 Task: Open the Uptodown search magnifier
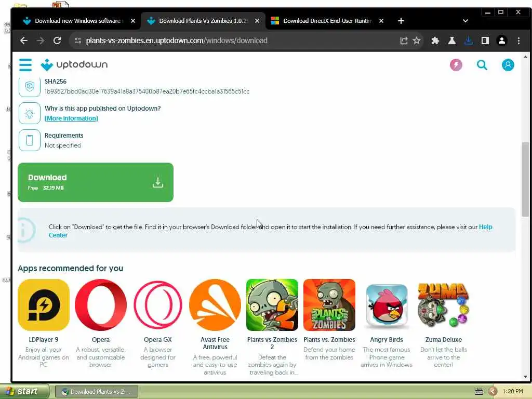tap(482, 65)
